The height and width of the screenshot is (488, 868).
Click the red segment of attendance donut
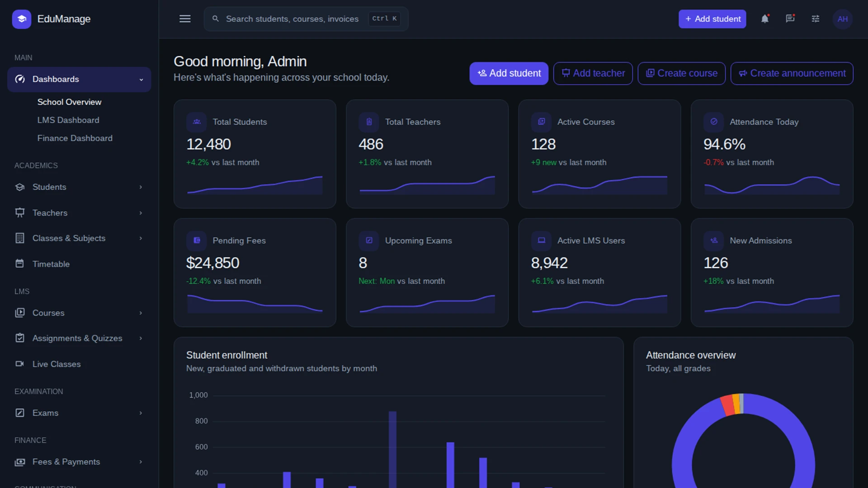[x=727, y=405]
